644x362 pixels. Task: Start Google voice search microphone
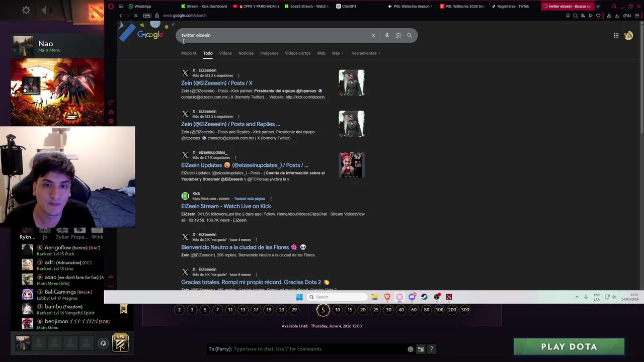click(x=387, y=35)
